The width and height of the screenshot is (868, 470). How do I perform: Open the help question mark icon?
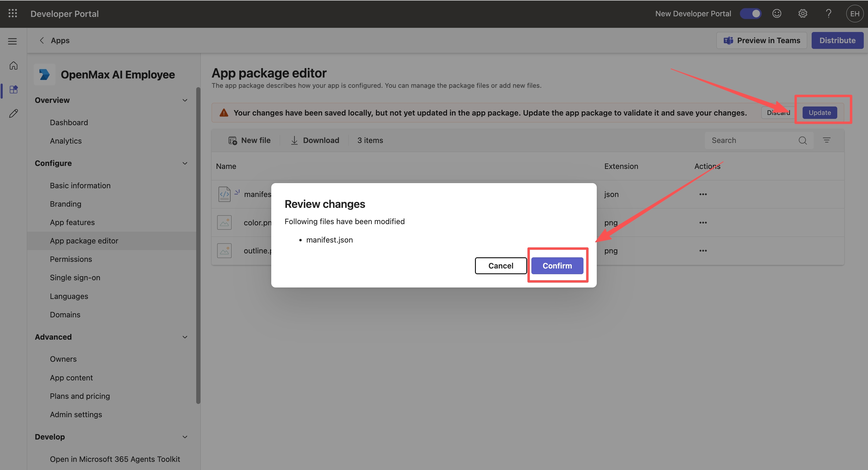829,14
